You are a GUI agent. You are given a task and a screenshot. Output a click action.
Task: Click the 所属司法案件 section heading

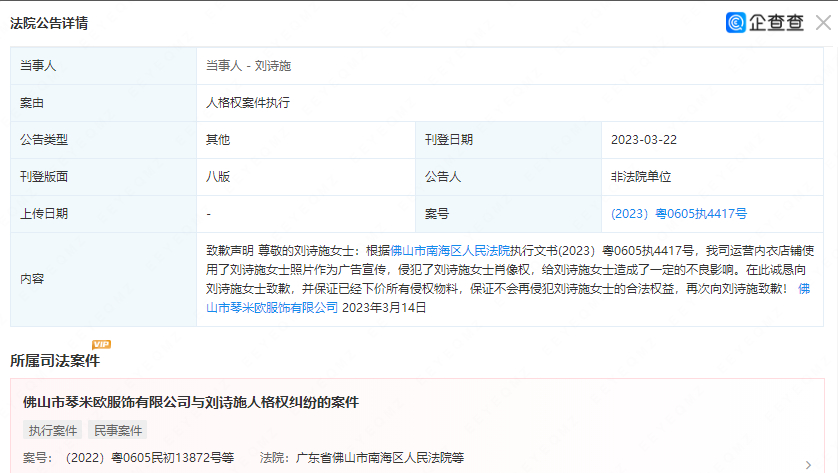coord(55,361)
